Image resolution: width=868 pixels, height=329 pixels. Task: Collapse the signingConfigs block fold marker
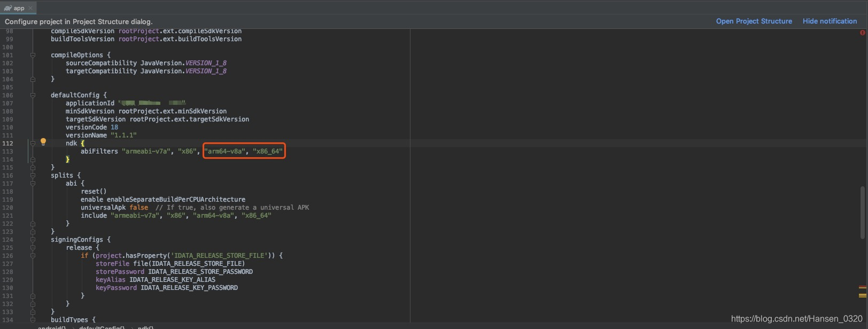[x=33, y=240]
